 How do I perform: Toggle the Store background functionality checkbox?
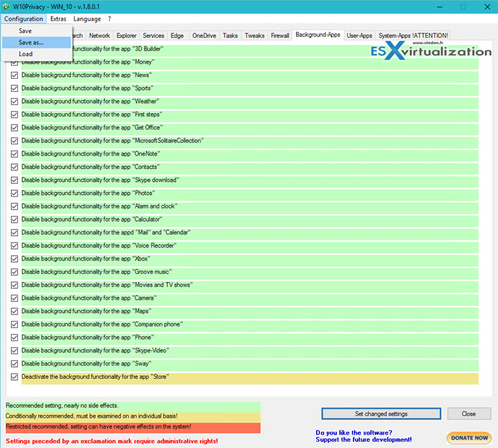point(15,377)
